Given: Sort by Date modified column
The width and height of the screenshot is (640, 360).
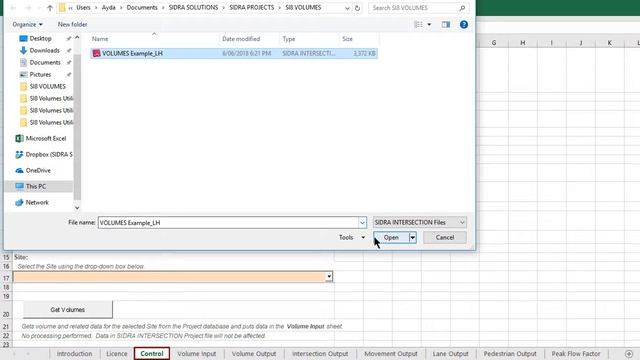Looking at the screenshot, I should (x=241, y=39).
